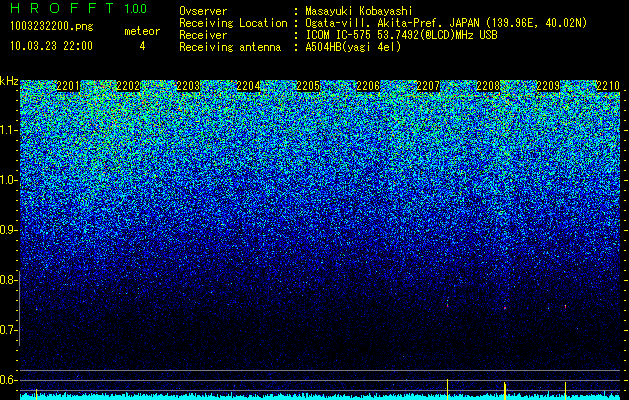Click the yellow power spike before 2201
The image size is (629, 400).
(37, 394)
